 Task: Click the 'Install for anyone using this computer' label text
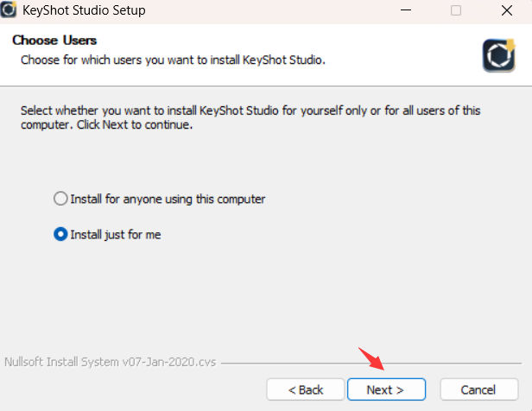(x=168, y=199)
